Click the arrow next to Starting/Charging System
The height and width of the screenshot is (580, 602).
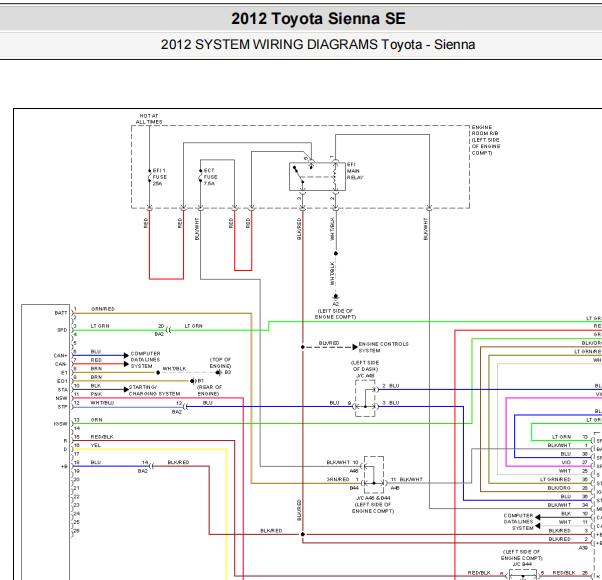point(126,389)
